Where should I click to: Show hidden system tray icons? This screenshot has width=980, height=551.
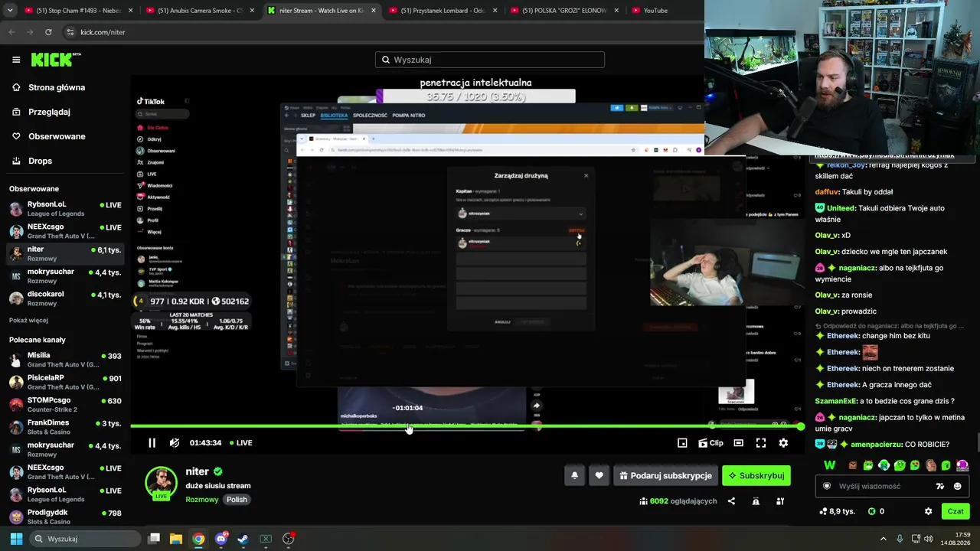point(883,539)
